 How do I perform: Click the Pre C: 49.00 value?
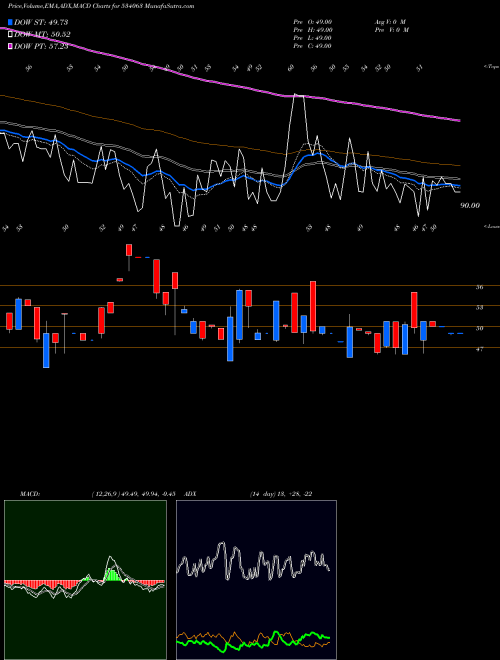point(313,46)
